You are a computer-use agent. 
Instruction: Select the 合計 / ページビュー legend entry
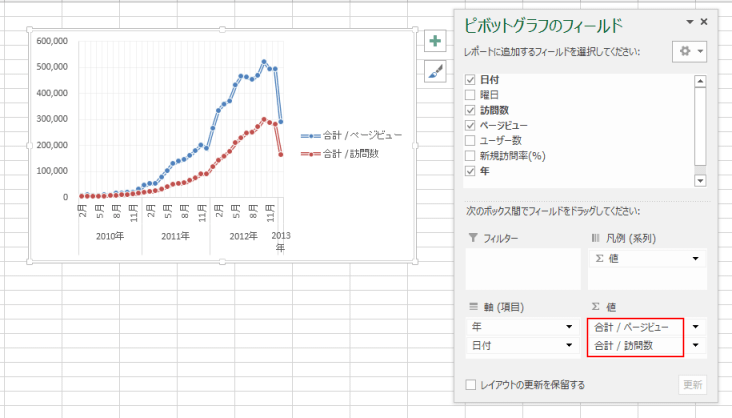coord(352,135)
